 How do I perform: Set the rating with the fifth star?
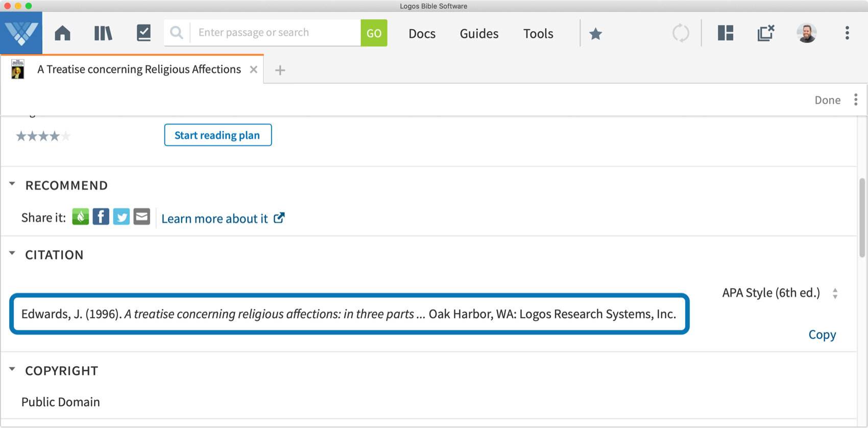tap(65, 136)
